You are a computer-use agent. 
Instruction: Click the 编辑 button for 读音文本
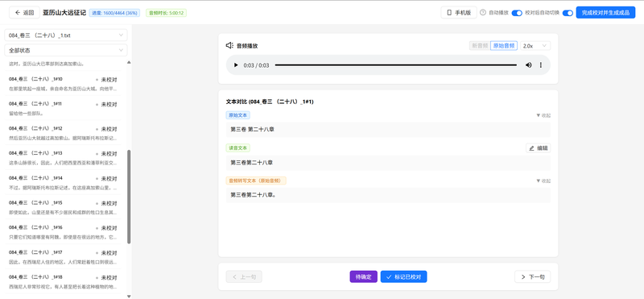[x=538, y=148]
